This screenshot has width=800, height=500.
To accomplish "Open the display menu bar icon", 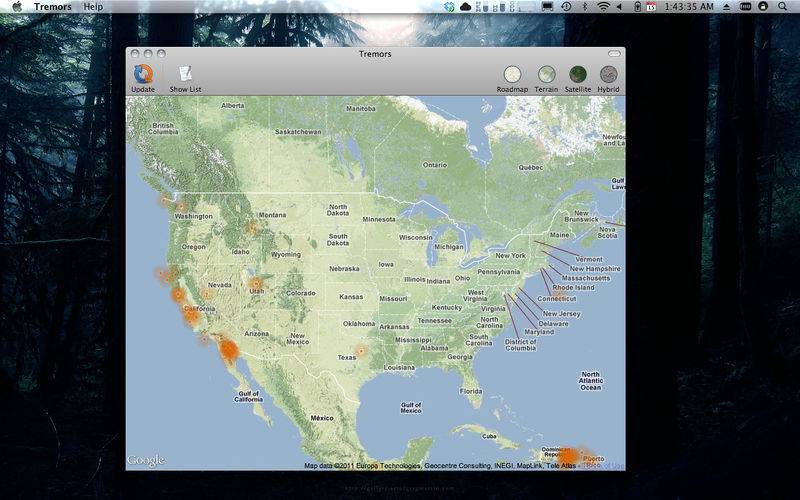I will (547, 7).
